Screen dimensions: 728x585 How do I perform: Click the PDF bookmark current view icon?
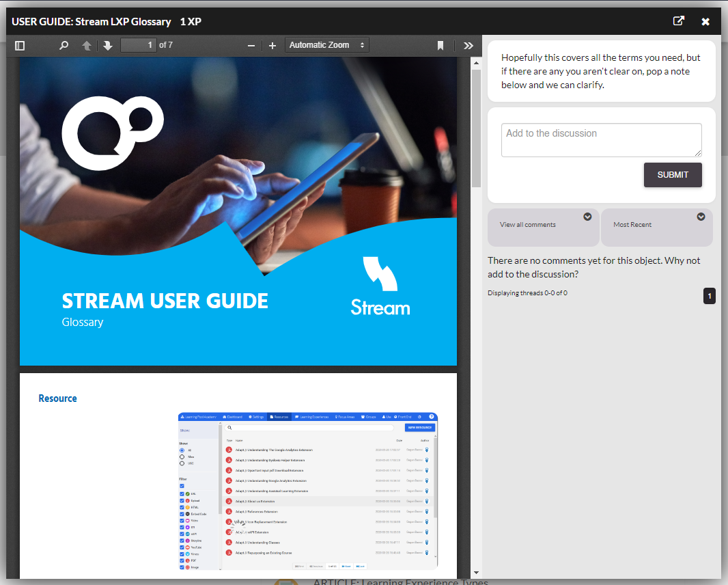(440, 46)
